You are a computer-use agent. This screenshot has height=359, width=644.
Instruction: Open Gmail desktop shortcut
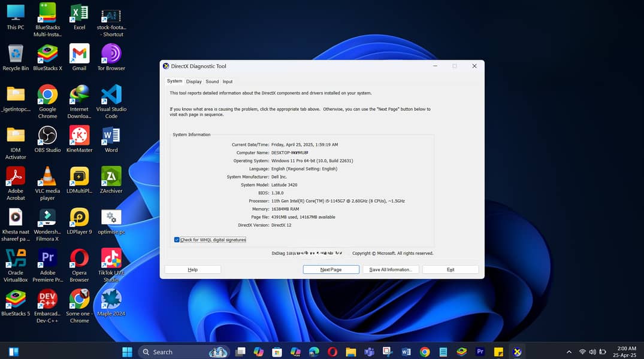79,57
